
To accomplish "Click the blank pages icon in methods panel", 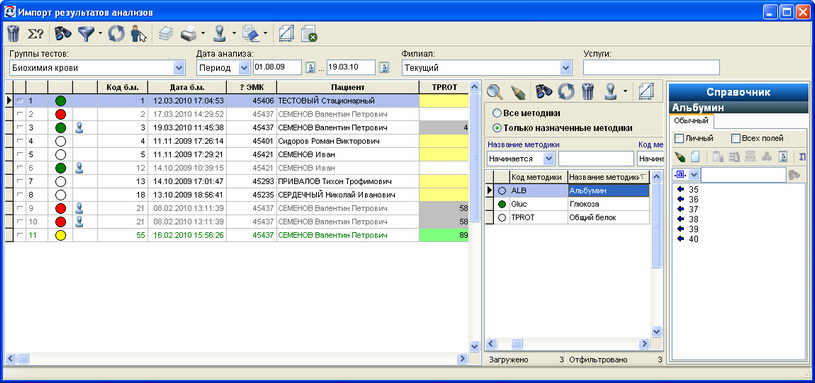I will pyautogui.click(x=646, y=92).
